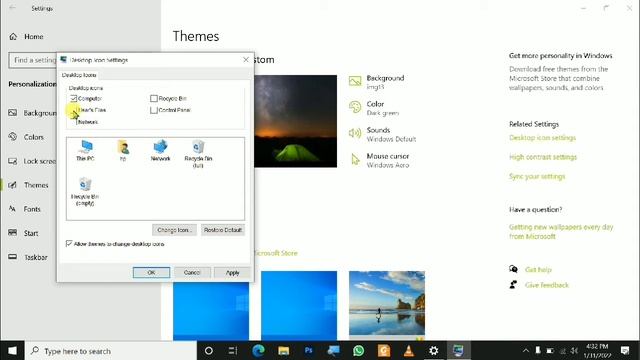Open clock and date in taskbar
Viewport: 640px width, 360px height.
597,351
